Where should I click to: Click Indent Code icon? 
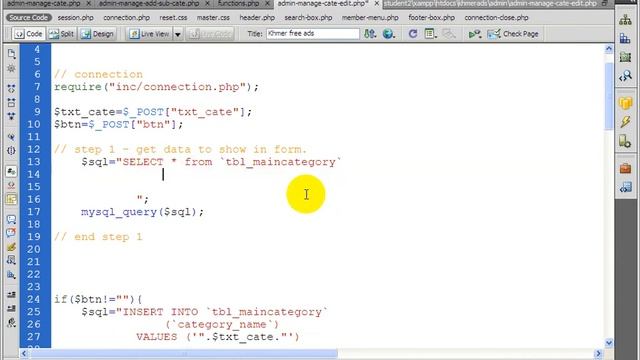click(x=11, y=295)
